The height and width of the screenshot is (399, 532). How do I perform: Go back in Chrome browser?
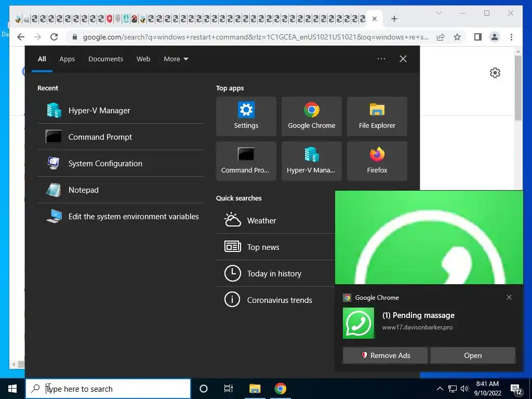(x=21, y=37)
